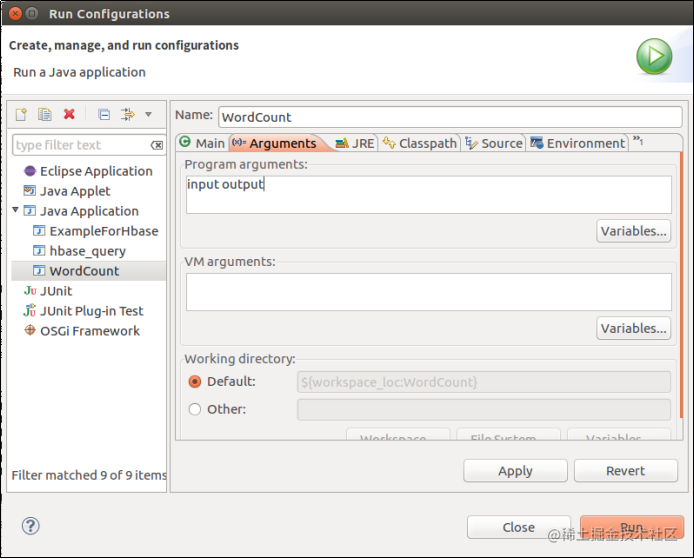Switch to the Classpath tab
The width and height of the screenshot is (694, 559).
419,143
